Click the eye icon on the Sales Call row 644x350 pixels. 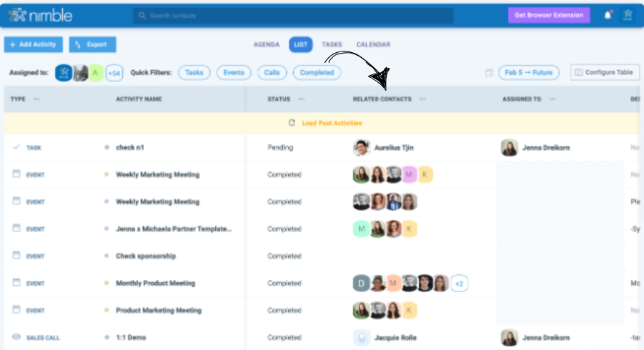coord(16,336)
